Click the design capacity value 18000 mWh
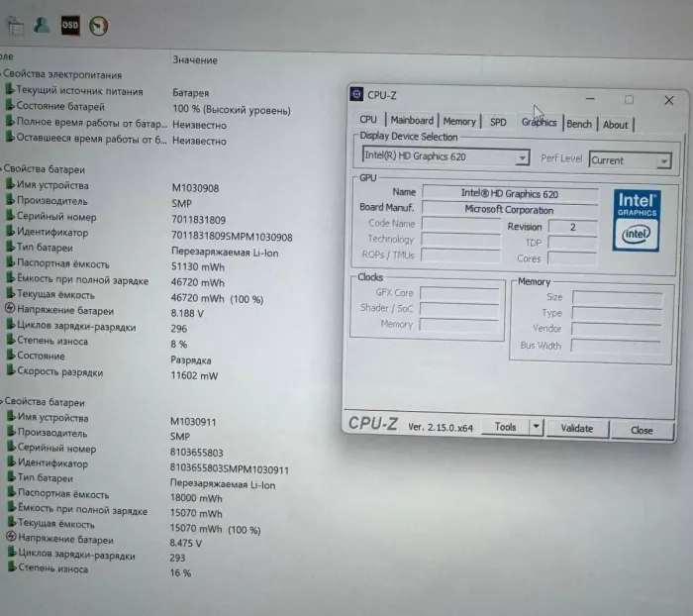 196,498
